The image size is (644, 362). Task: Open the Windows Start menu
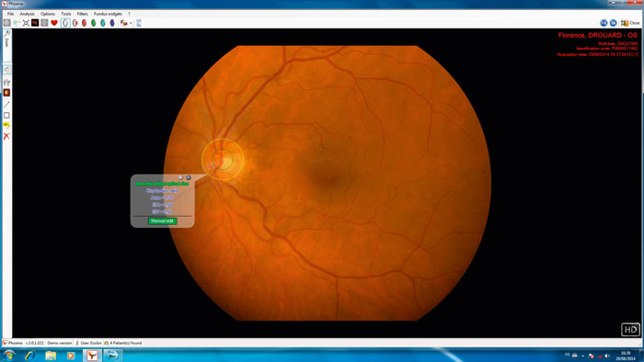point(8,355)
